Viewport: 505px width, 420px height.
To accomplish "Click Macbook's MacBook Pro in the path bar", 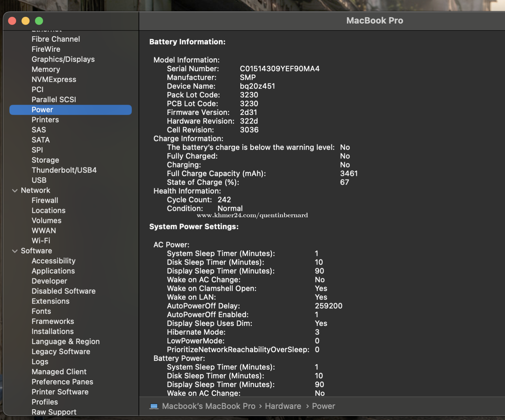I will tap(209, 406).
